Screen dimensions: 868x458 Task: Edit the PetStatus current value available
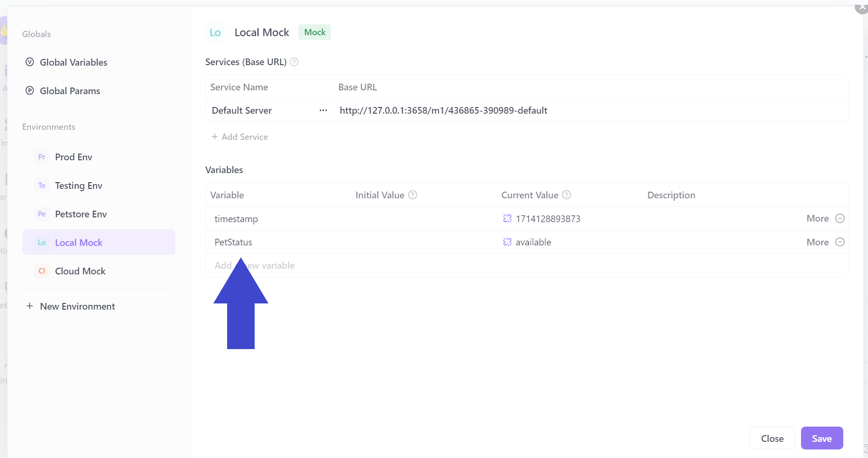(x=534, y=242)
